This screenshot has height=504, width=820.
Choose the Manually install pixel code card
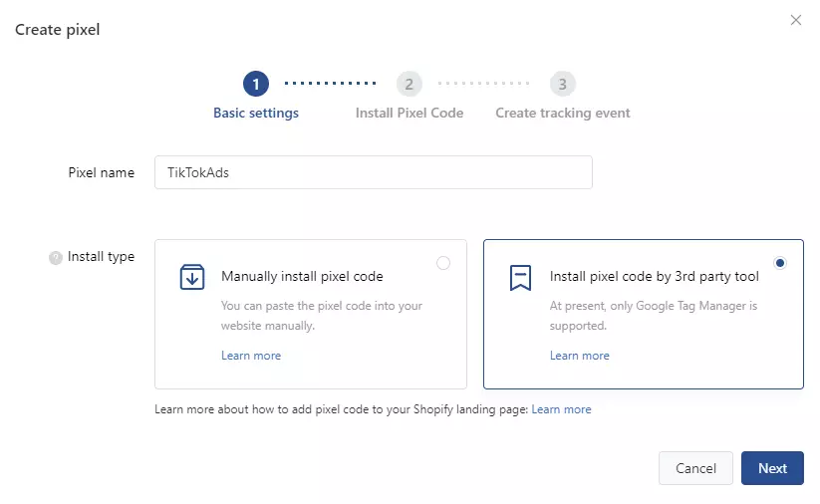(311, 314)
